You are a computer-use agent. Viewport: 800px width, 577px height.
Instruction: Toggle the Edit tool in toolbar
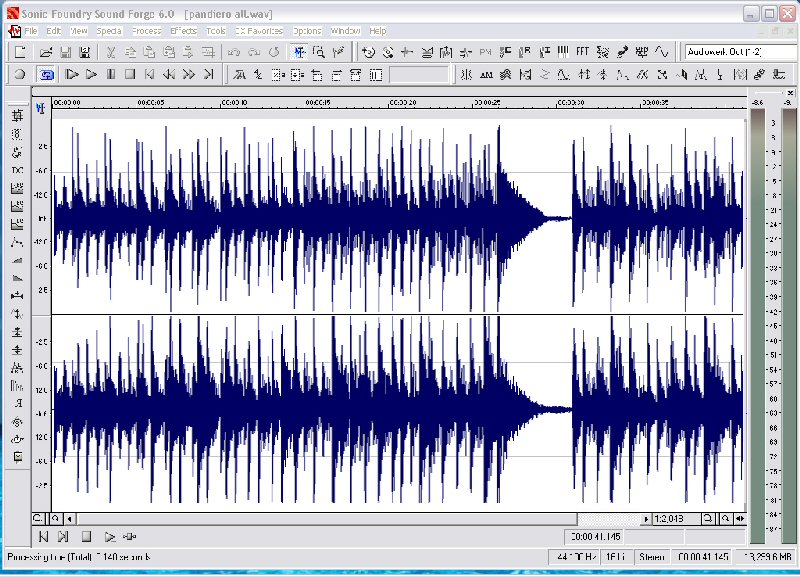point(299,52)
